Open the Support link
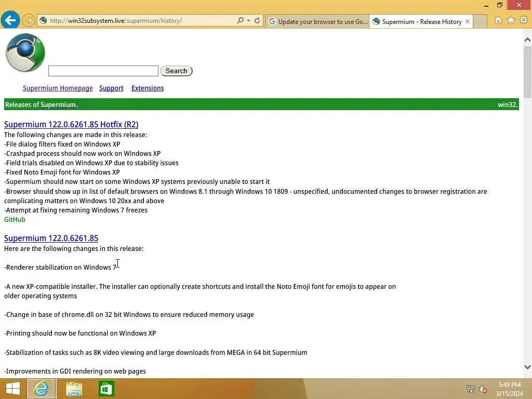The width and height of the screenshot is (532, 399). [x=111, y=88]
